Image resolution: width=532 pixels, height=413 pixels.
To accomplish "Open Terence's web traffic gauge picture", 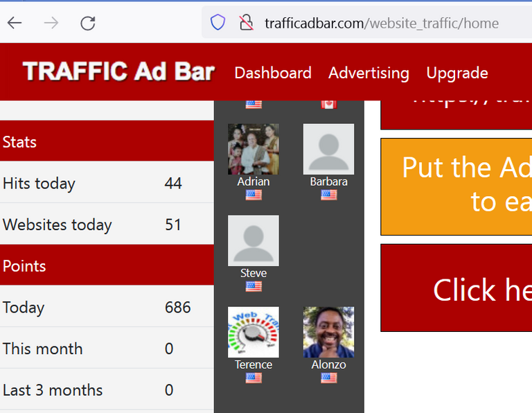I will click(254, 332).
